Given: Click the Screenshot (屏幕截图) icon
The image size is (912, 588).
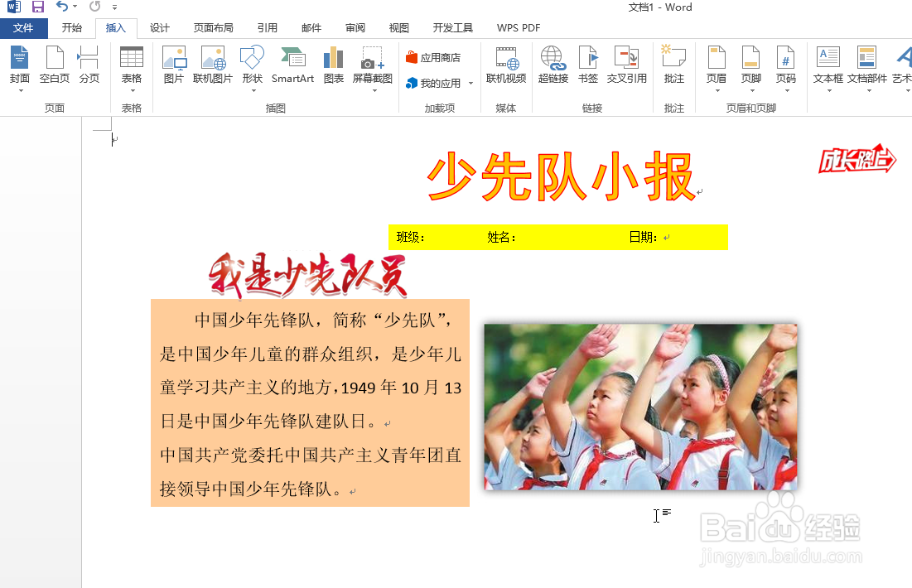Looking at the screenshot, I should (372, 58).
